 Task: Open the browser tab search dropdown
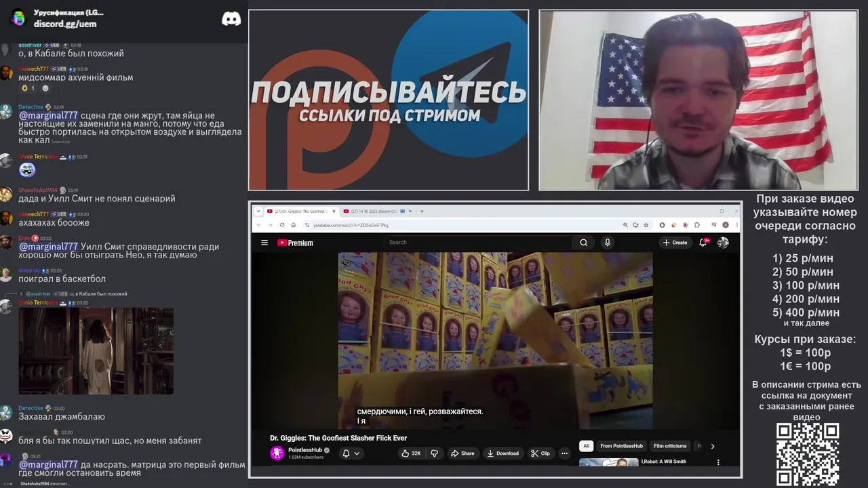click(x=258, y=211)
